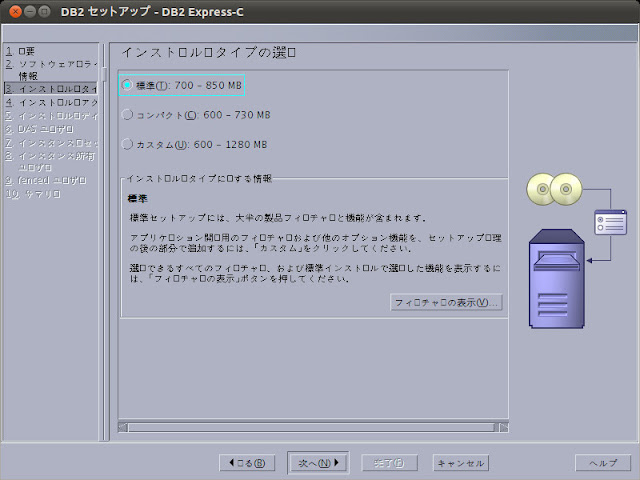Open step 7 インスタンス setup in sidebar
The height and width of the screenshot is (480, 640).
coord(51,143)
